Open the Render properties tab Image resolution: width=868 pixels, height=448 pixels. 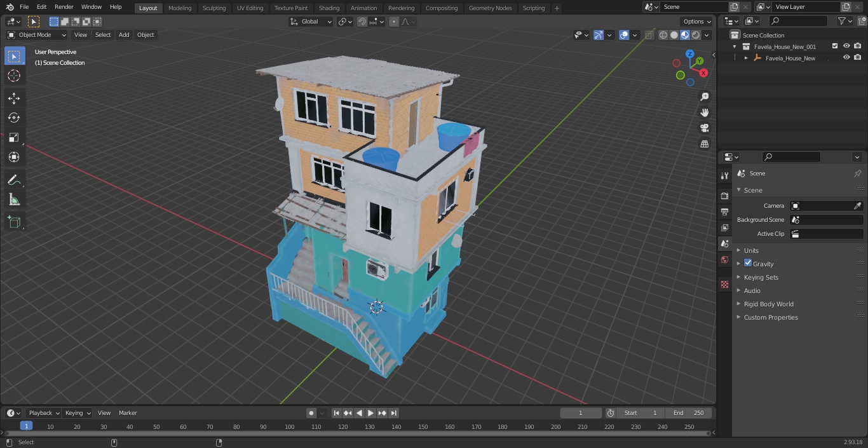724,196
